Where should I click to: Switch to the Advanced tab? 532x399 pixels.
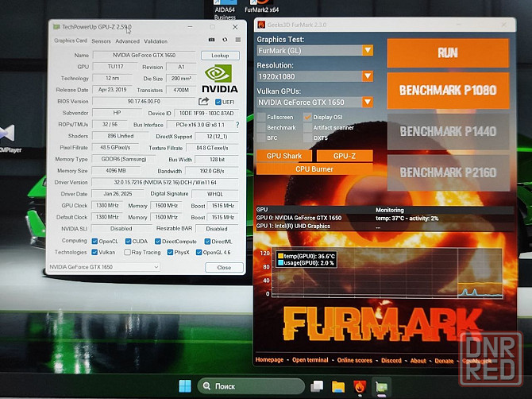click(127, 41)
